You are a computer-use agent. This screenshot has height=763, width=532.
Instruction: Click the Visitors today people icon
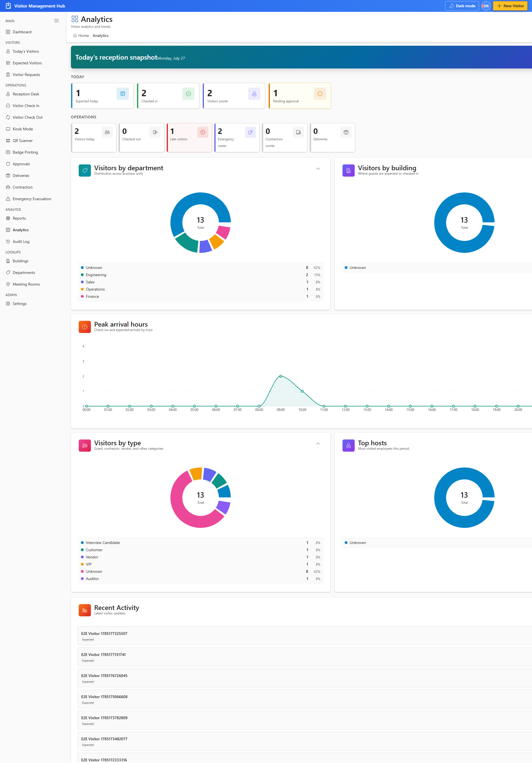[107, 132]
